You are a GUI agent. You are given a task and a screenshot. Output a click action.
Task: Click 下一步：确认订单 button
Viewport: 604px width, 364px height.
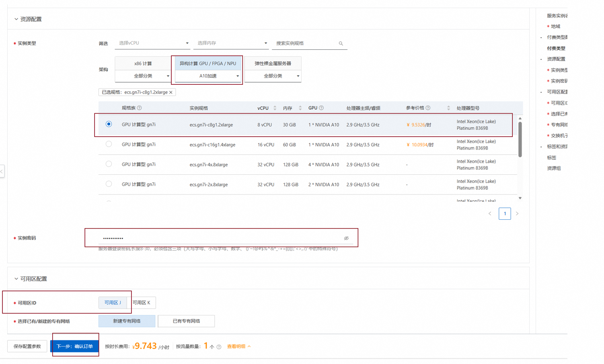[x=74, y=346]
